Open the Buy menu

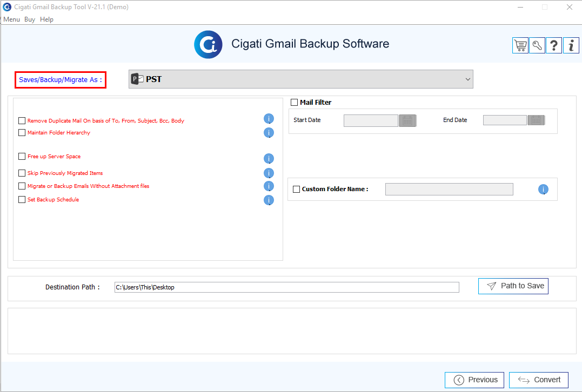coord(30,19)
